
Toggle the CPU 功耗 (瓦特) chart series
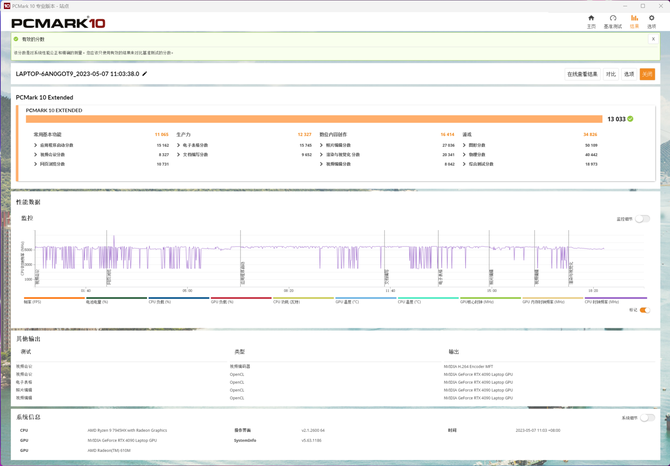(x=303, y=300)
